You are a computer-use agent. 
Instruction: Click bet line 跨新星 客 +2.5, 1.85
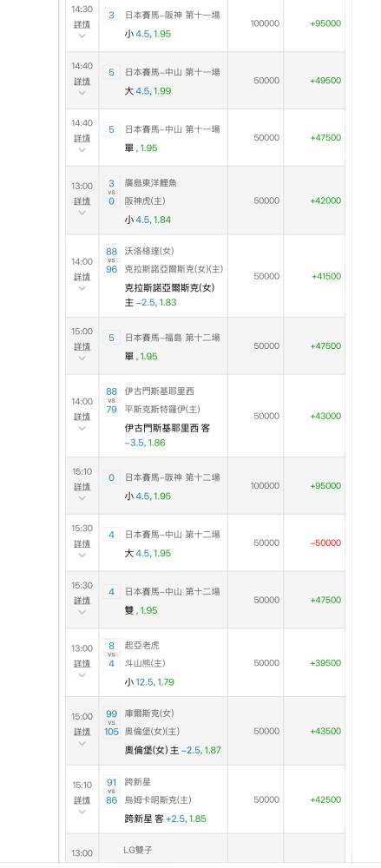(166, 819)
